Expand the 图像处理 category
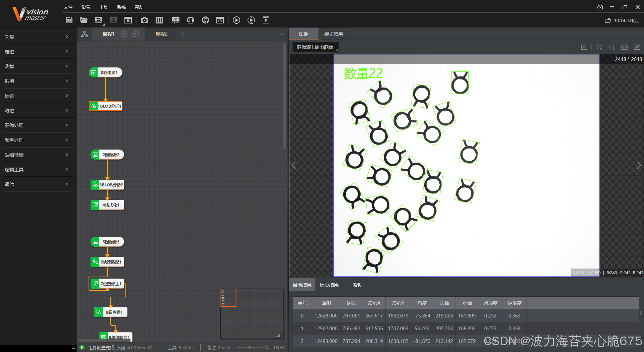Image resolution: width=644 pixels, height=352 pixels. point(36,125)
